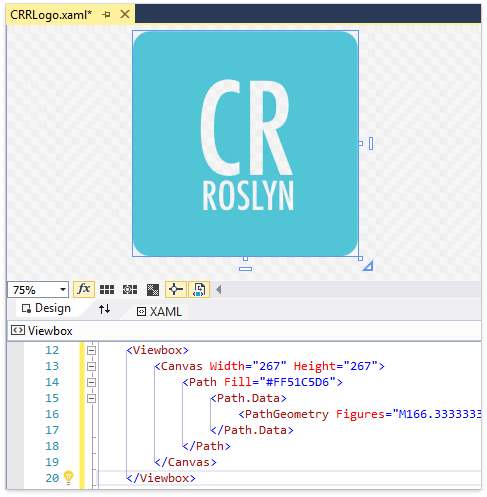
Task: Click the bottom-right corner resize handle
Action: (x=360, y=258)
